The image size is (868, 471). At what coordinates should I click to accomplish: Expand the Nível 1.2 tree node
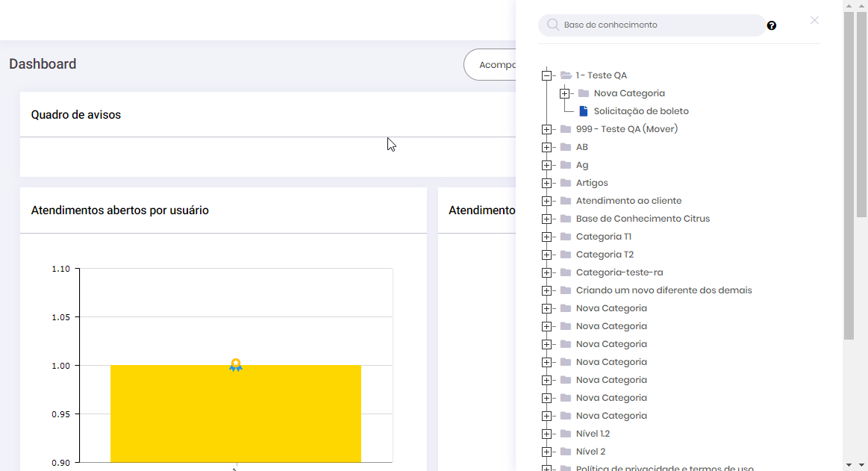547,434
